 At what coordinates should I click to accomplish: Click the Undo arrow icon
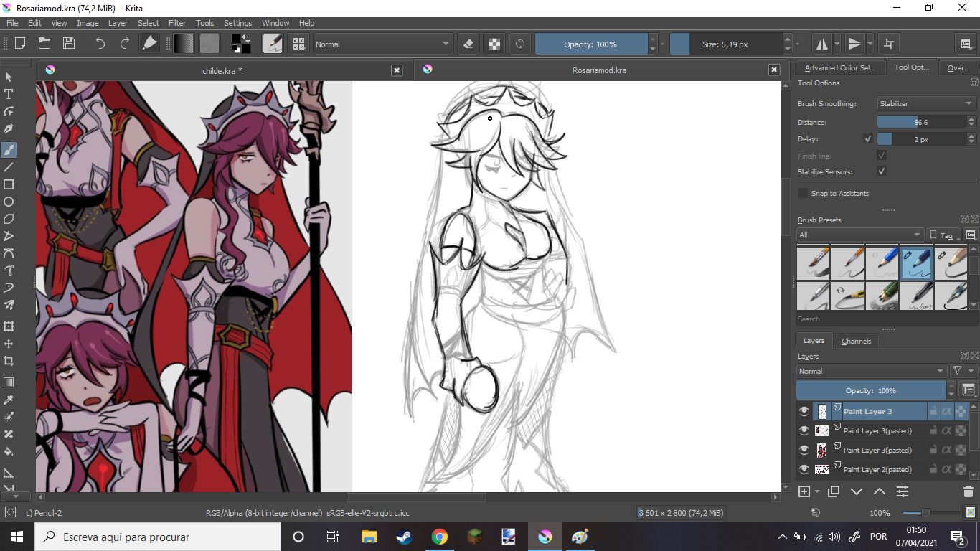pyautogui.click(x=100, y=44)
